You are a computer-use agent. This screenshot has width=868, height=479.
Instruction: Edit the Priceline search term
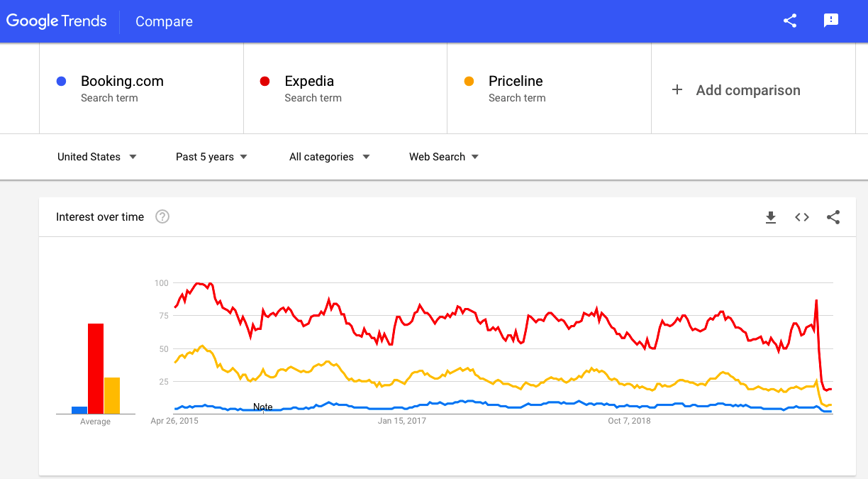(x=516, y=82)
